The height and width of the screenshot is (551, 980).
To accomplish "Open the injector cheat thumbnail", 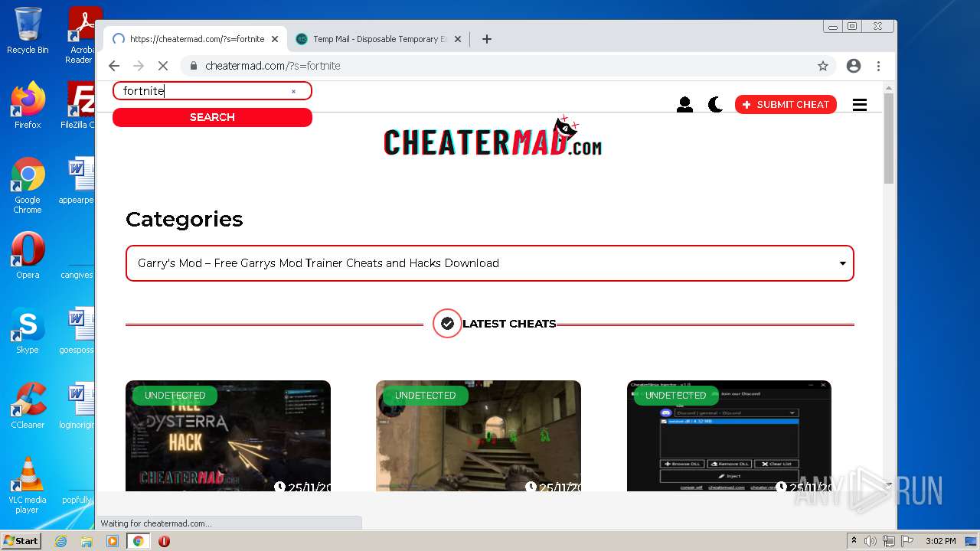I will coord(729,435).
